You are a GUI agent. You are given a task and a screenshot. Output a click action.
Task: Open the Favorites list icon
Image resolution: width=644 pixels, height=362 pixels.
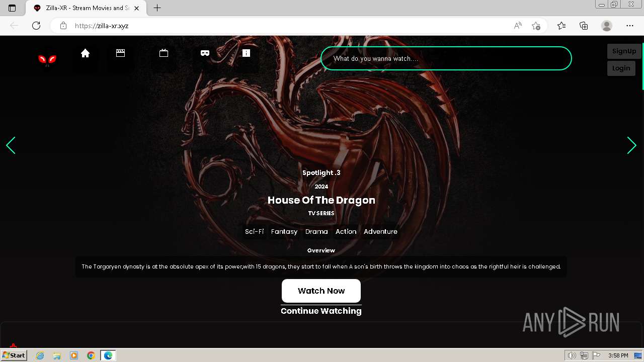tap(561, 26)
